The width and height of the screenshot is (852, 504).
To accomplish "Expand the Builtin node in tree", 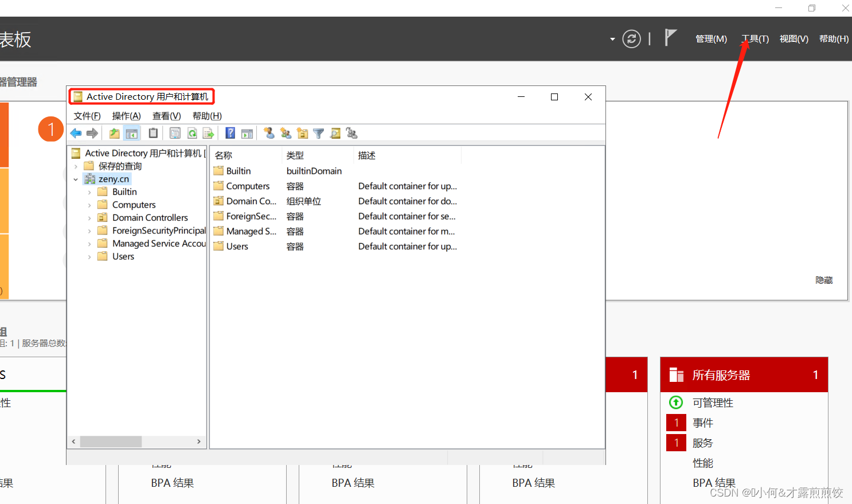I will click(89, 192).
